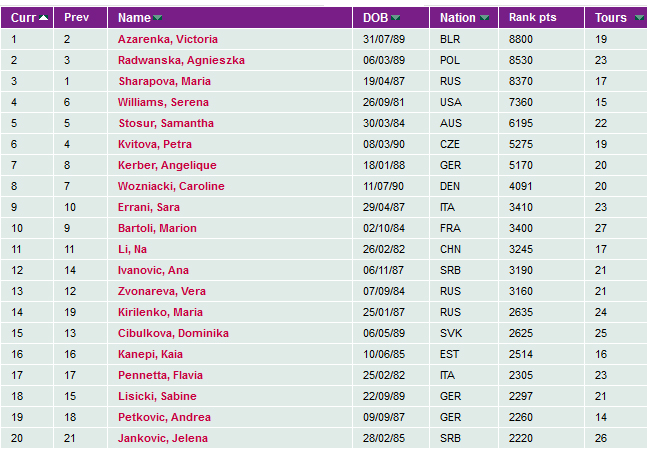Click the sort arrow next to Nation
Image resolution: width=647 pixels, height=457 pixels.
pyautogui.click(x=485, y=18)
